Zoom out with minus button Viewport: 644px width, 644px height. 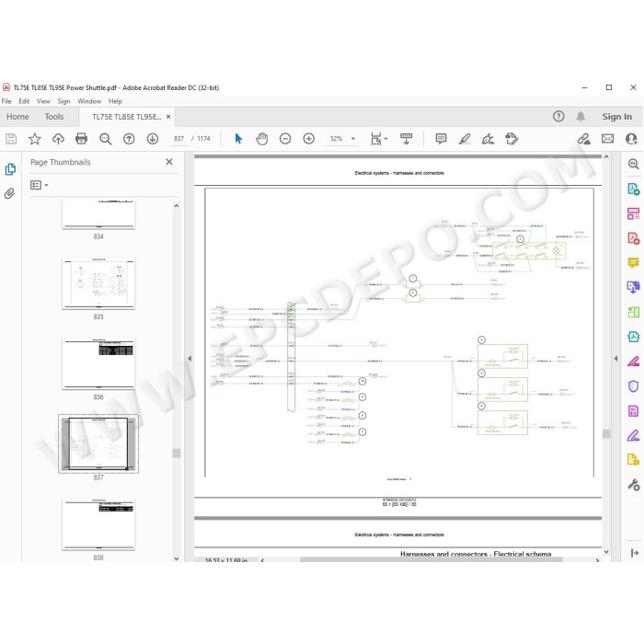point(285,139)
